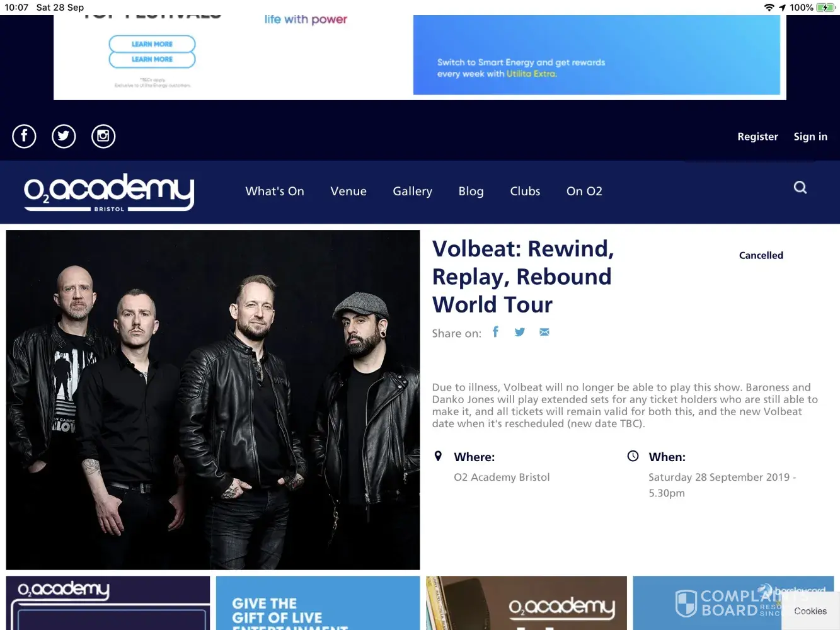Click the upper Learn More ad button

pyautogui.click(x=152, y=44)
